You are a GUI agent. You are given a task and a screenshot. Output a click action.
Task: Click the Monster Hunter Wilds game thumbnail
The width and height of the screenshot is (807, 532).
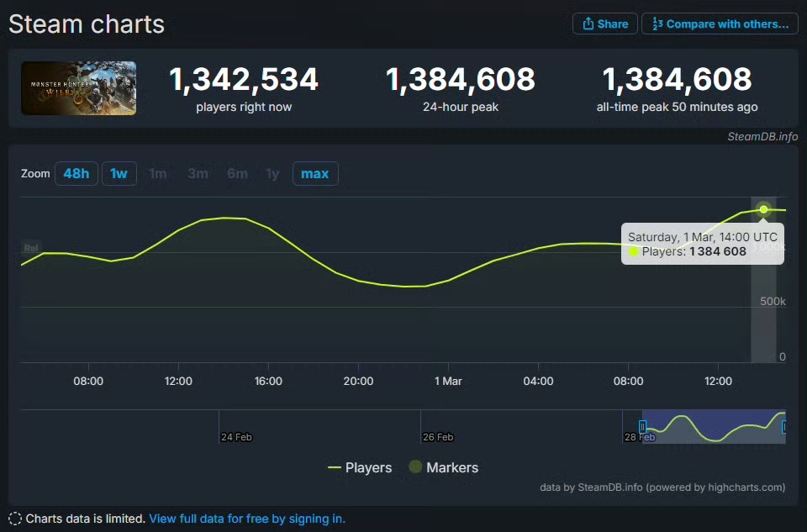pyautogui.click(x=79, y=88)
